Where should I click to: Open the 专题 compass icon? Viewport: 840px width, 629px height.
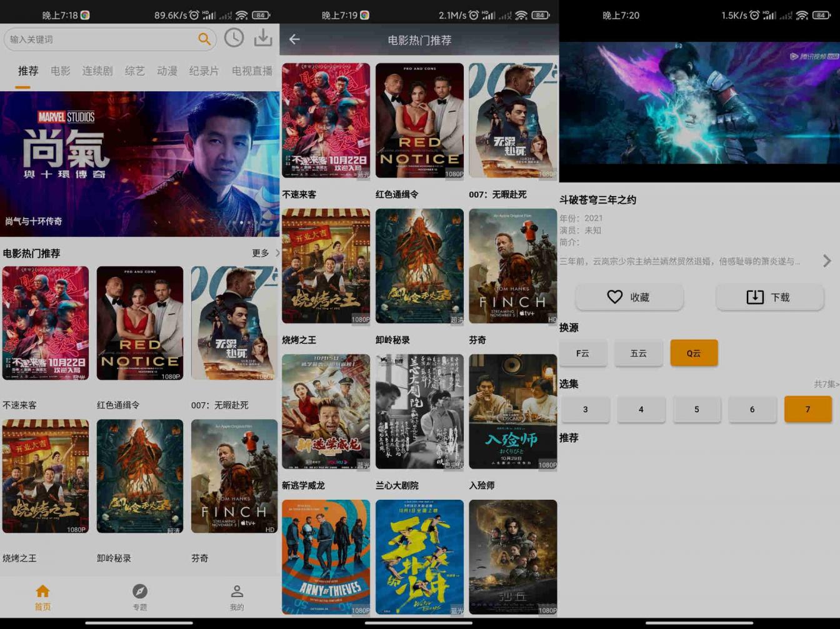(140, 591)
